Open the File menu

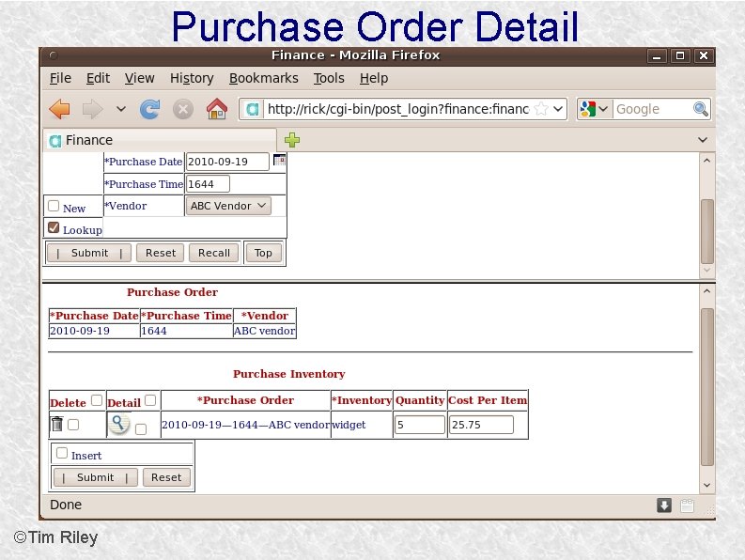pyautogui.click(x=60, y=78)
